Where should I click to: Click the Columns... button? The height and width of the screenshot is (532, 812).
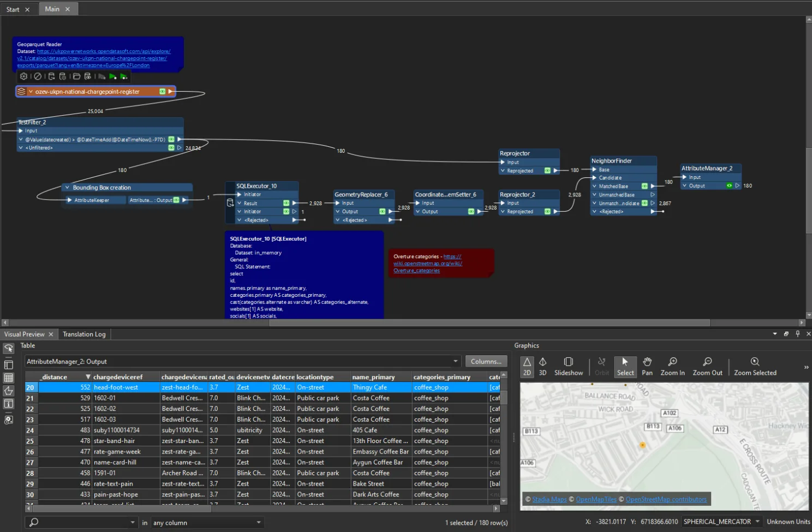click(486, 361)
